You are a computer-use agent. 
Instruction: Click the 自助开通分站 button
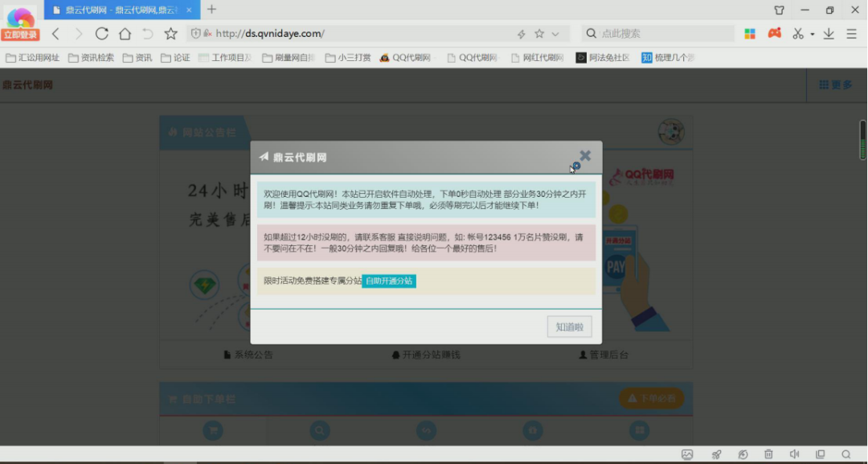tap(391, 281)
